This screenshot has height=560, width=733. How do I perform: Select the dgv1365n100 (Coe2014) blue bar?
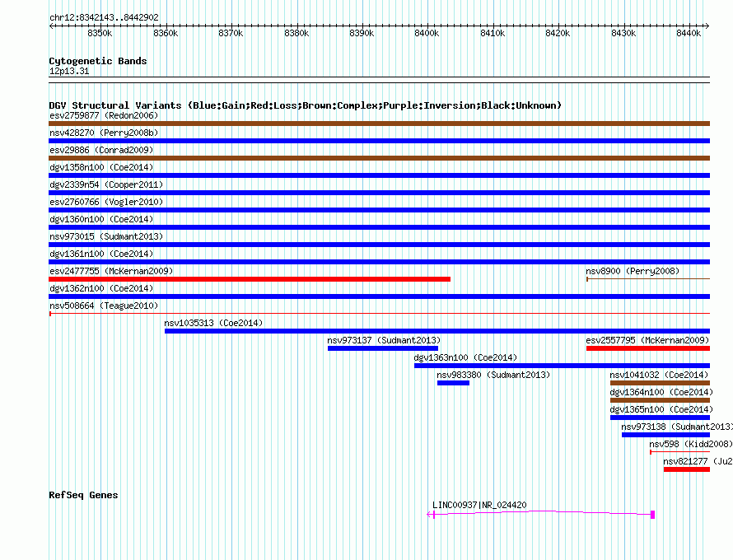tap(660, 418)
